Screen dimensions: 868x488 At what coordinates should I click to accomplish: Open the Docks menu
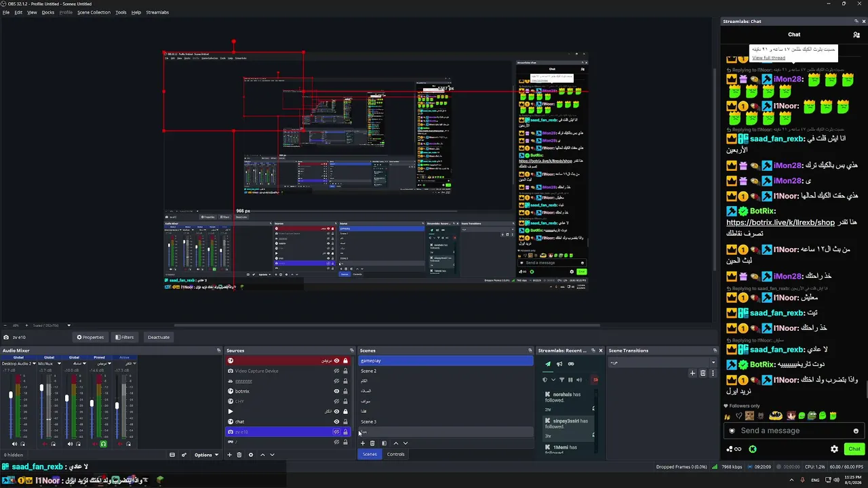[48, 12]
